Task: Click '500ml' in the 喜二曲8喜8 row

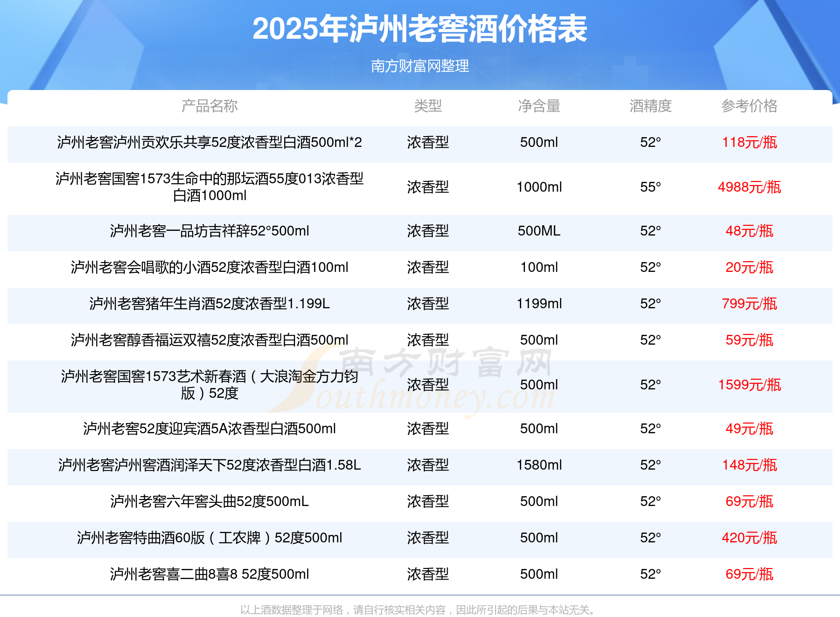Action: click(539, 574)
